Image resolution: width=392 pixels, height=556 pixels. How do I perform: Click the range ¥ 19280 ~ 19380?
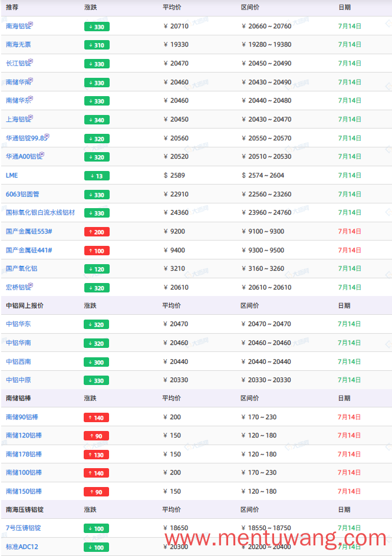[266, 45]
